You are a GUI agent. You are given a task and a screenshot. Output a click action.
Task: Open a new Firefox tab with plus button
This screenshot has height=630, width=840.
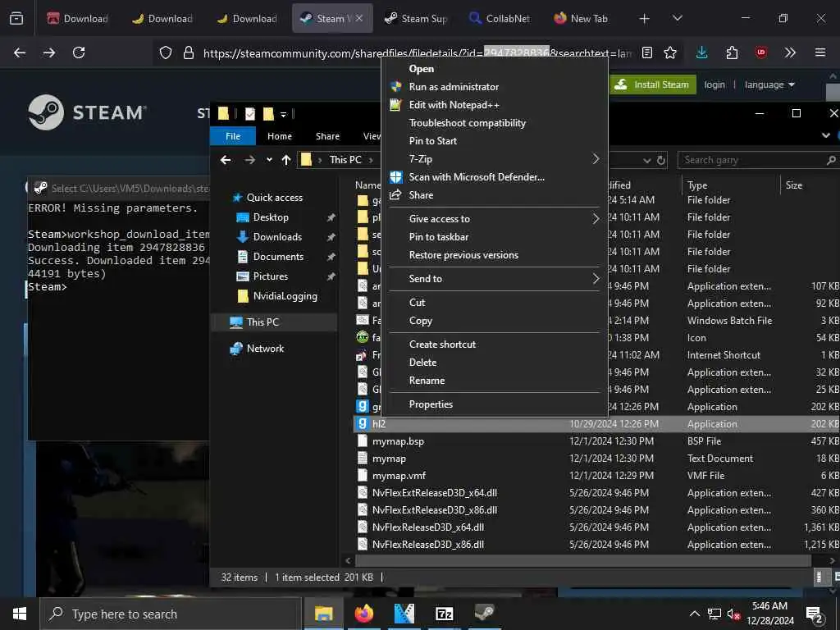[x=644, y=19]
